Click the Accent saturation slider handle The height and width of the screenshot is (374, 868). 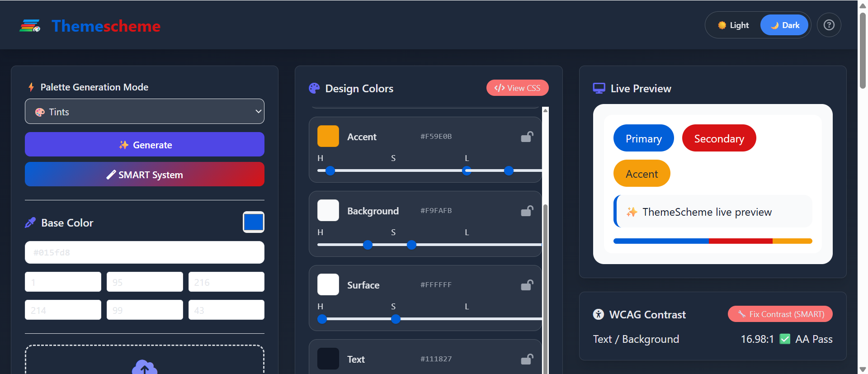(467, 170)
